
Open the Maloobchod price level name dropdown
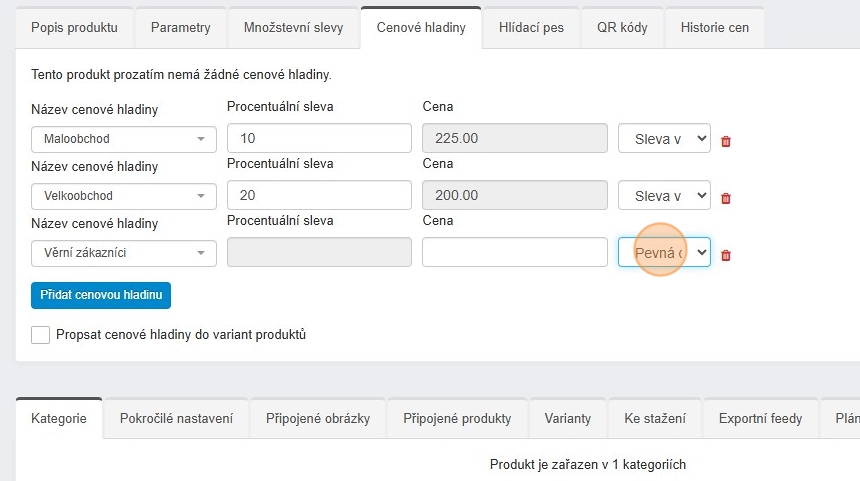click(x=124, y=139)
